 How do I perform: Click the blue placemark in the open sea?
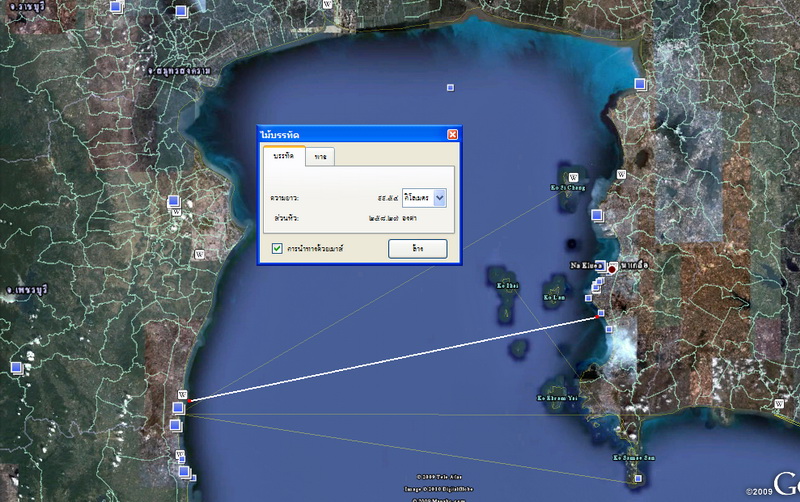pos(450,88)
